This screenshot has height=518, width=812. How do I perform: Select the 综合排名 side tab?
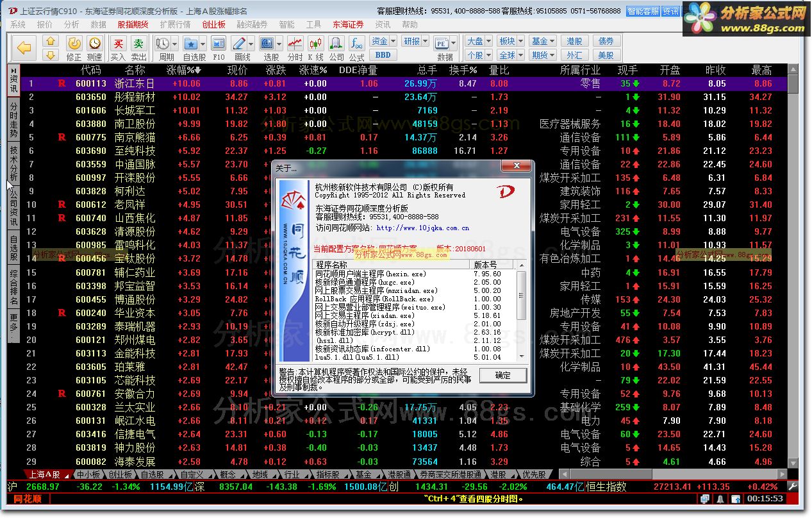coord(13,287)
